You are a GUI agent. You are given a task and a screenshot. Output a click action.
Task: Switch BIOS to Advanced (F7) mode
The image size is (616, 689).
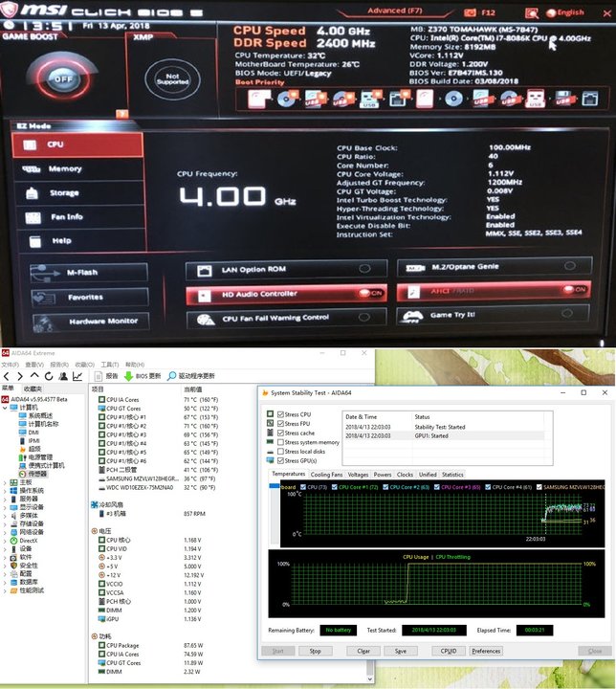click(x=394, y=11)
